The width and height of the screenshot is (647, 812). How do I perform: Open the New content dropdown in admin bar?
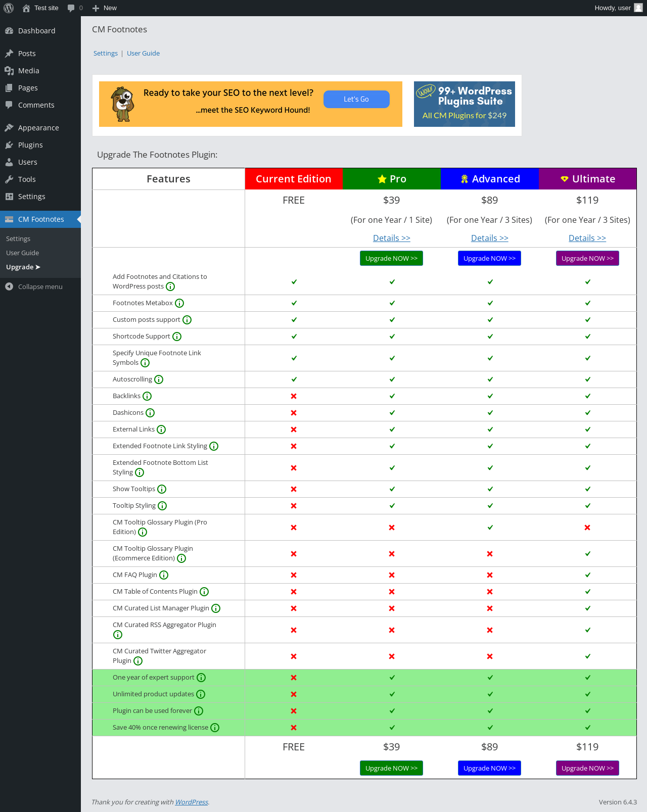[x=105, y=8]
